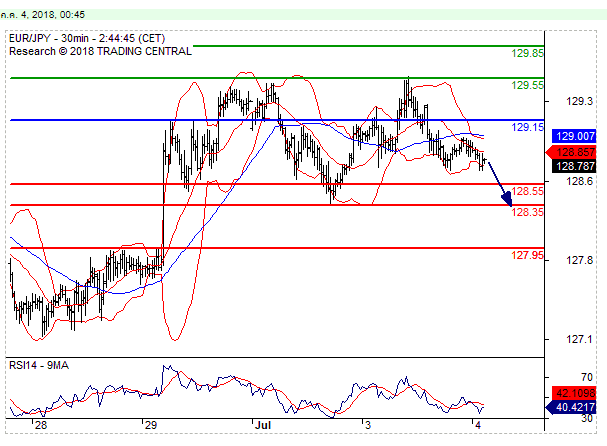
Task: Select the RSI 70 level label
Action: pos(586,377)
